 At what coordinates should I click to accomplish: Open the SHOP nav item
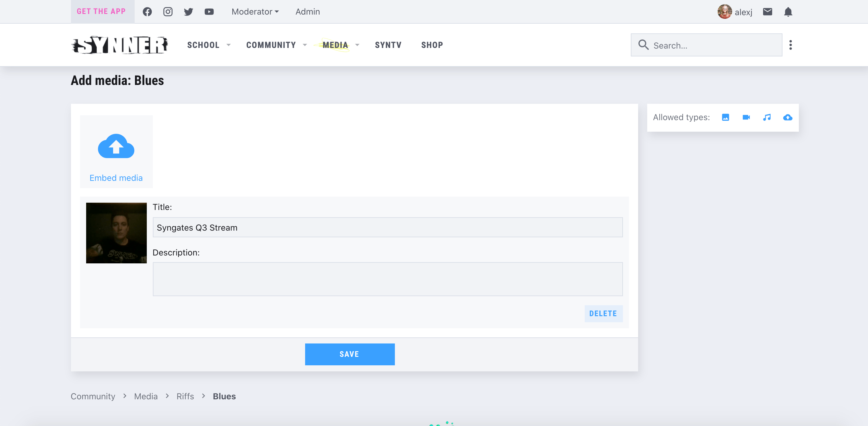pos(432,45)
